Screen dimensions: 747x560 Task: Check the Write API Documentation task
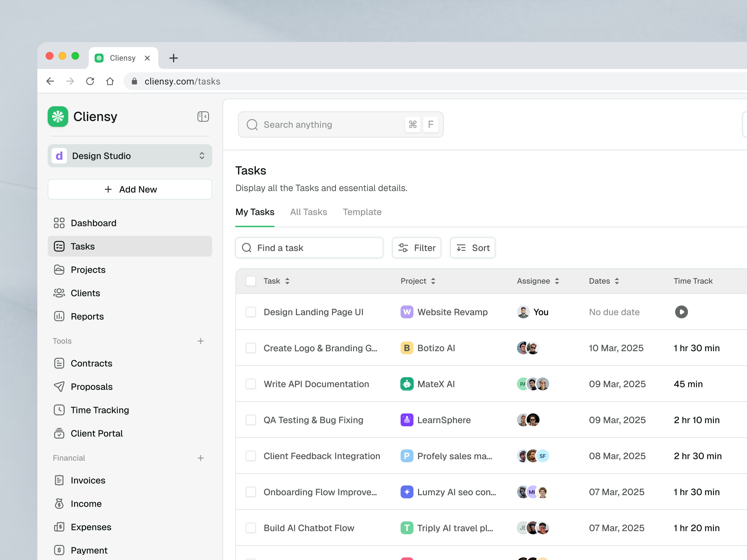coord(250,384)
